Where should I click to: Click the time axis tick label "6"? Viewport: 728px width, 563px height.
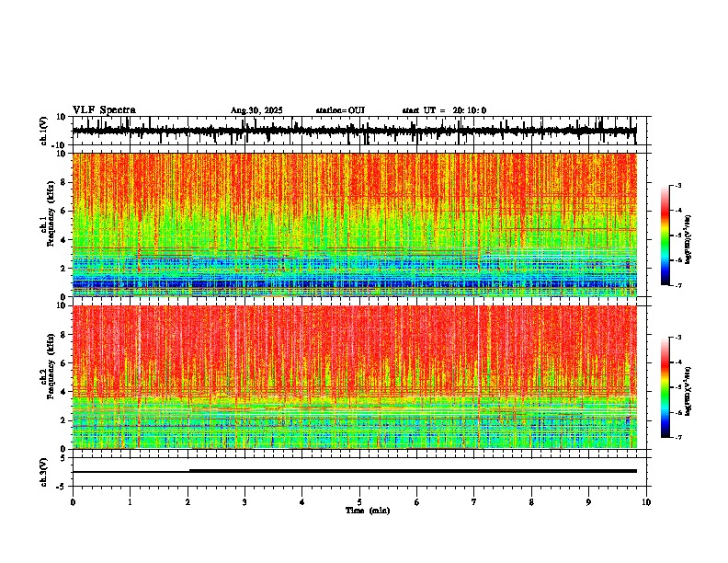416,502
